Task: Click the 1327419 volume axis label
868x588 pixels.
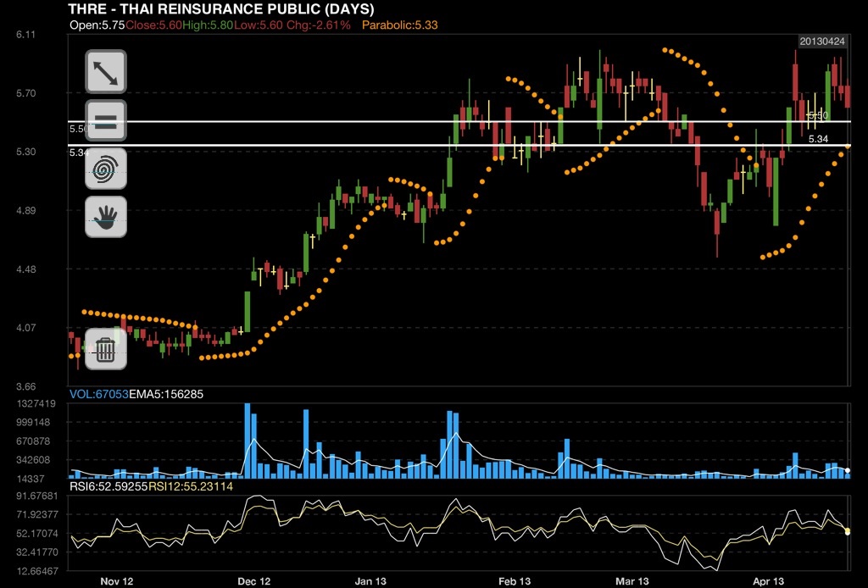Action: pyautogui.click(x=36, y=403)
